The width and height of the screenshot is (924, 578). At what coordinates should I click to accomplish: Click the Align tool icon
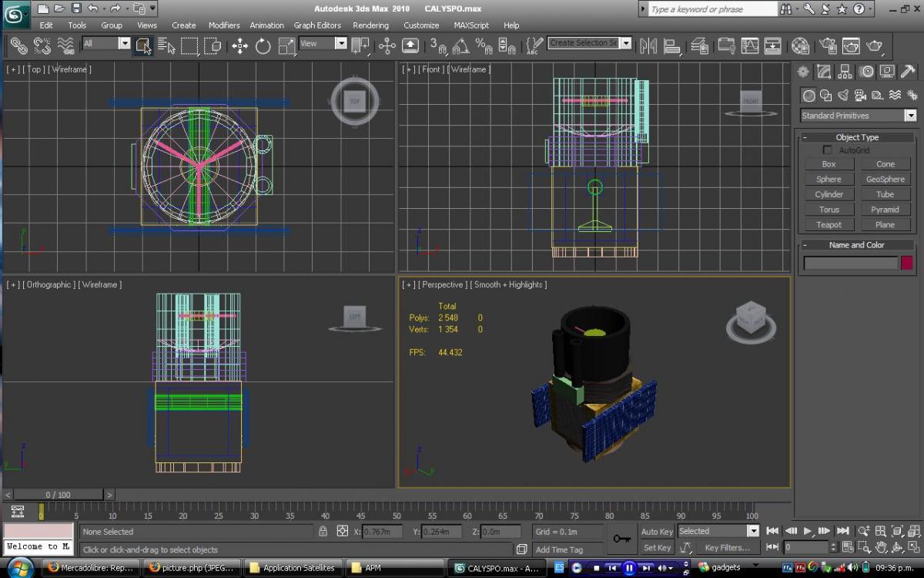click(672, 45)
